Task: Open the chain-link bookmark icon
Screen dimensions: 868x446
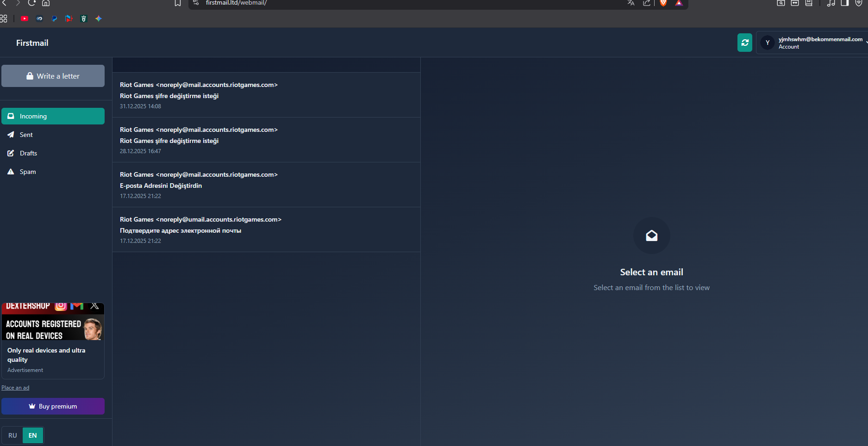Action: (39, 19)
